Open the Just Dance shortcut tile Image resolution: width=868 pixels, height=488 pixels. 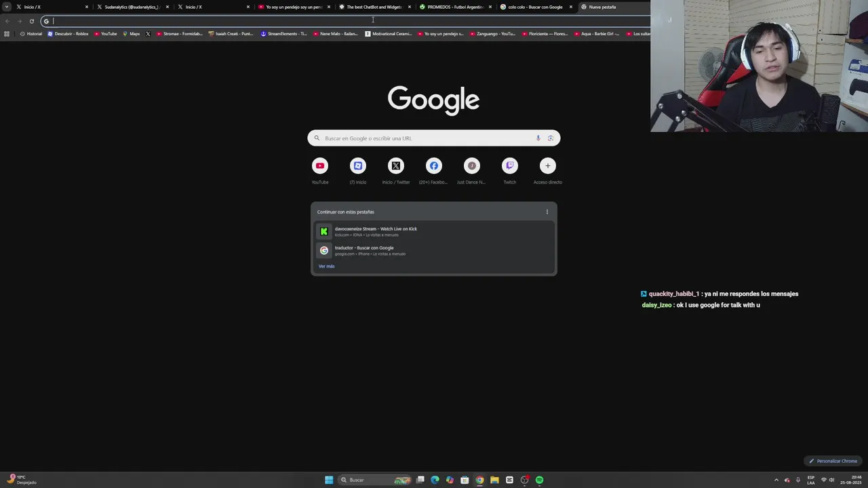[x=472, y=171]
